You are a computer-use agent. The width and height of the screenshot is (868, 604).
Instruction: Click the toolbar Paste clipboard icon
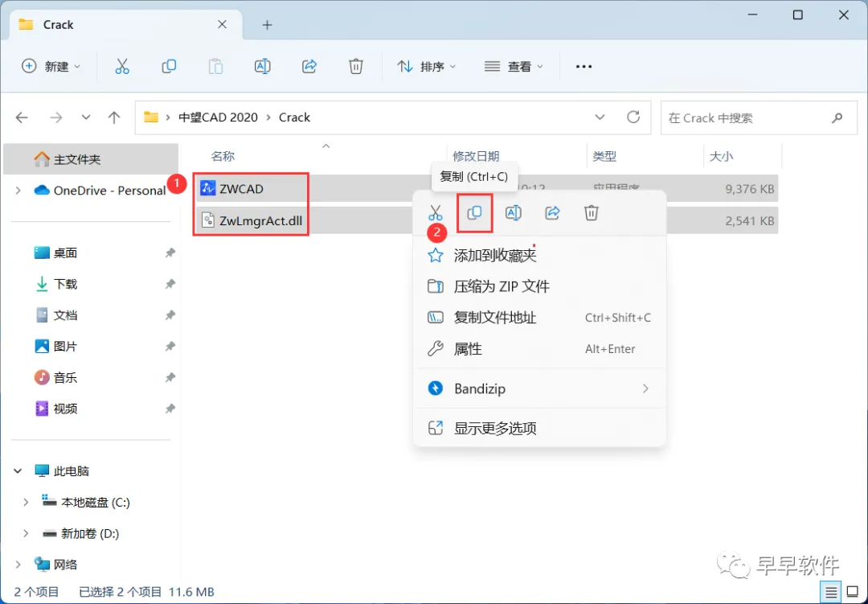pos(215,67)
